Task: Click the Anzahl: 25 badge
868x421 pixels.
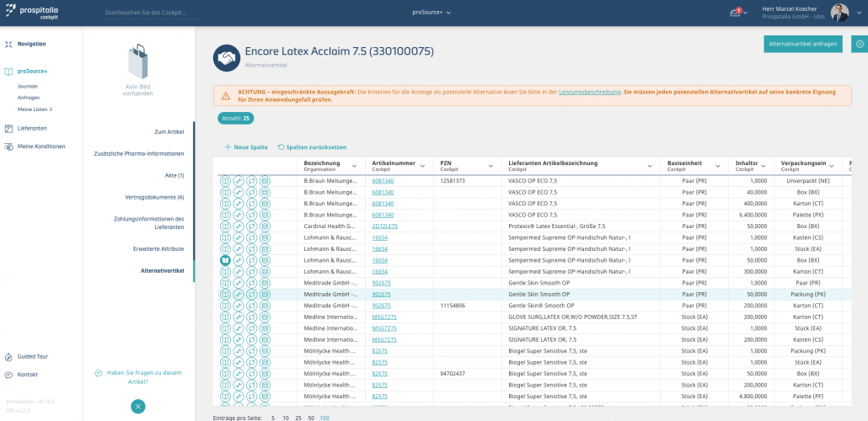Action: [x=236, y=119]
